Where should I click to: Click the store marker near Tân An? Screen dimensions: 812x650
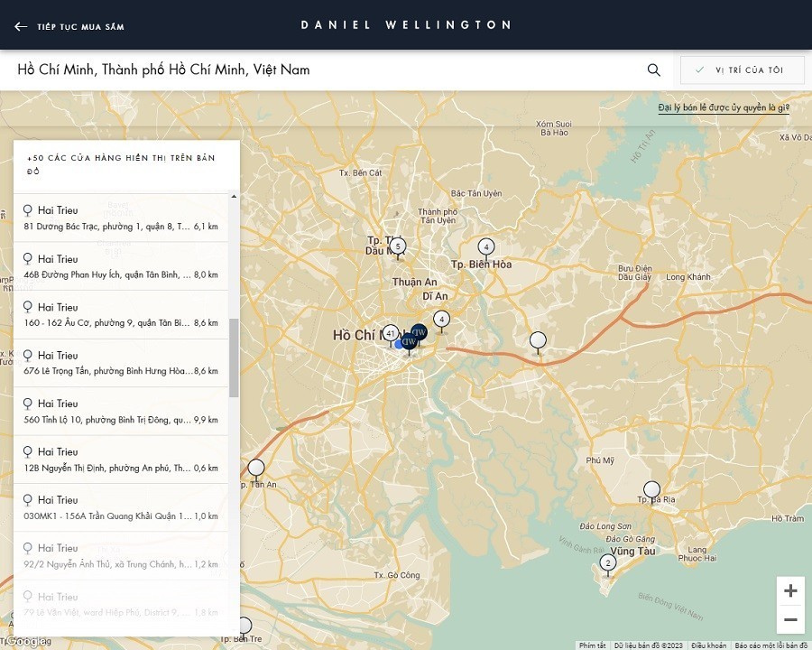(256, 468)
